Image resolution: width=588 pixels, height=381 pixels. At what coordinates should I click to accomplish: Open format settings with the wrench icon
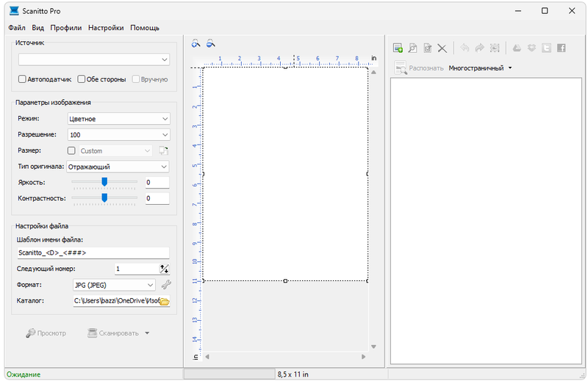tap(165, 285)
